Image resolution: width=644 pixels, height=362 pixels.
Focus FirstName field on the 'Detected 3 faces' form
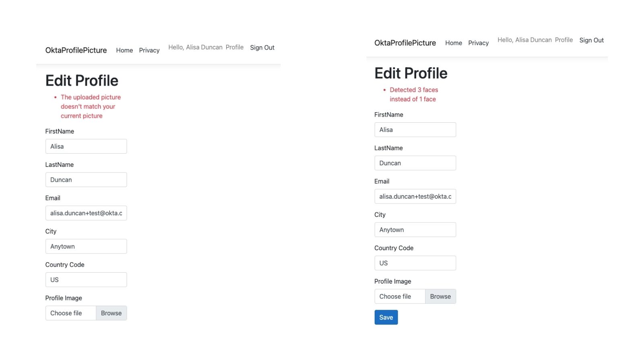coord(415,130)
